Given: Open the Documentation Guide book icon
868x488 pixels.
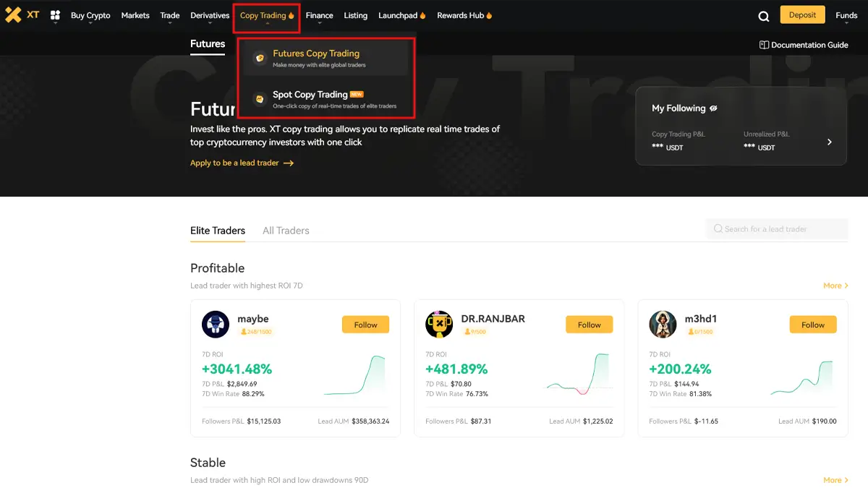Looking at the screenshot, I should pyautogui.click(x=764, y=45).
